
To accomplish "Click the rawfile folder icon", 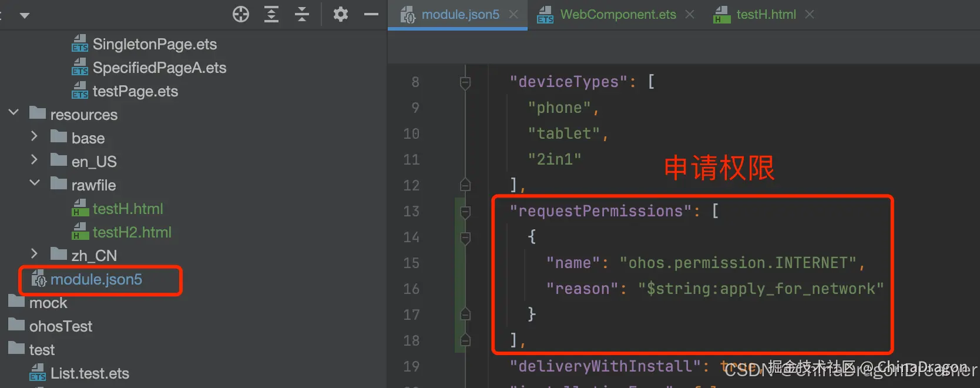I will coord(59,183).
